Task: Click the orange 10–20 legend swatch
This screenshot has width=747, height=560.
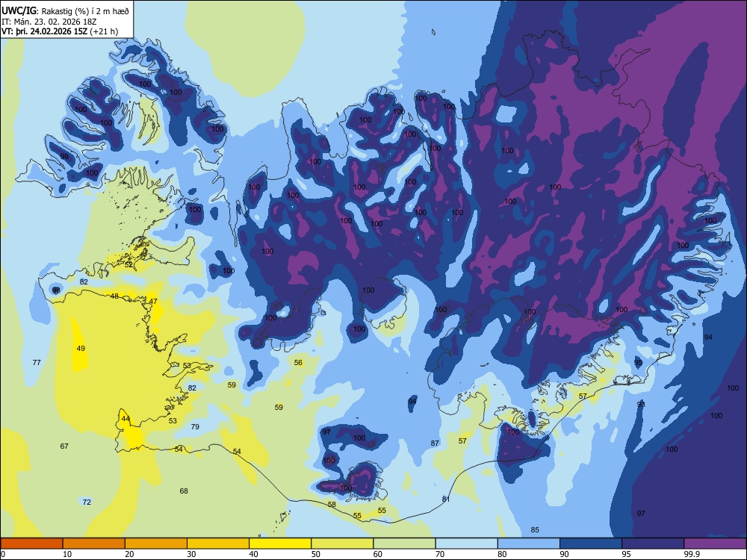Action: pyautogui.click(x=94, y=544)
